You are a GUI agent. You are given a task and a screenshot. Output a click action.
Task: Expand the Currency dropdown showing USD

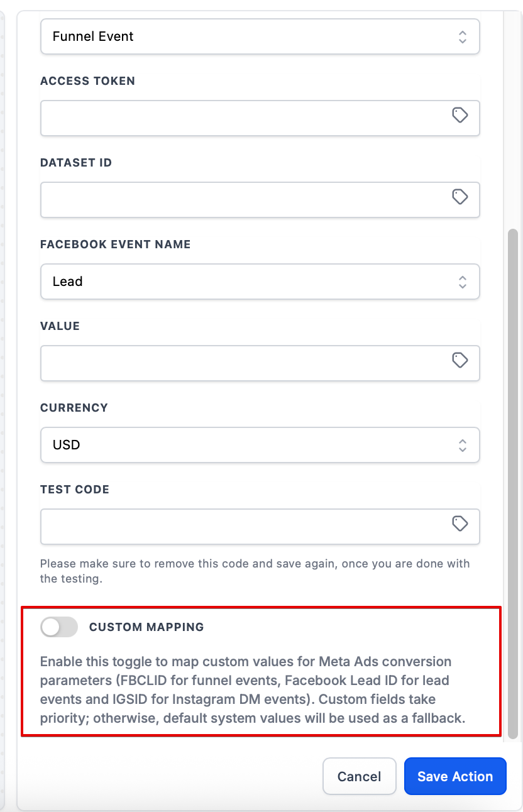pyautogui.click(x=260, y=445)
